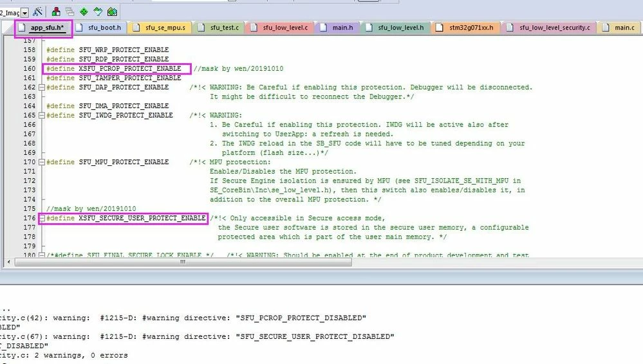Collapse the comment fold at line 162
643x364 pixels.
click(x=41, y=87)
